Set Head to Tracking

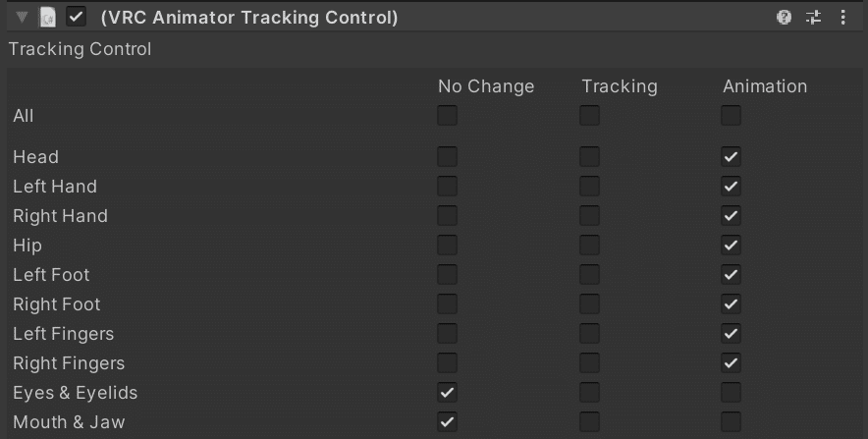point(589,156)
